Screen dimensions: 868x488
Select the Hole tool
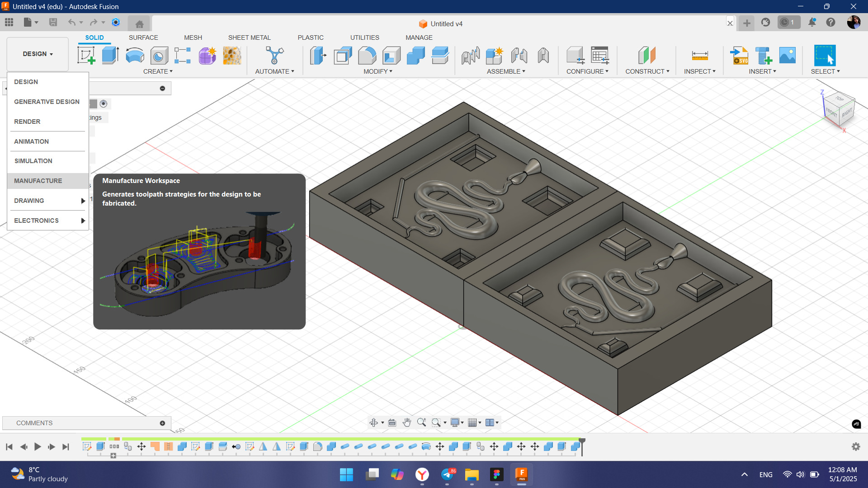[x=159, y=56]
